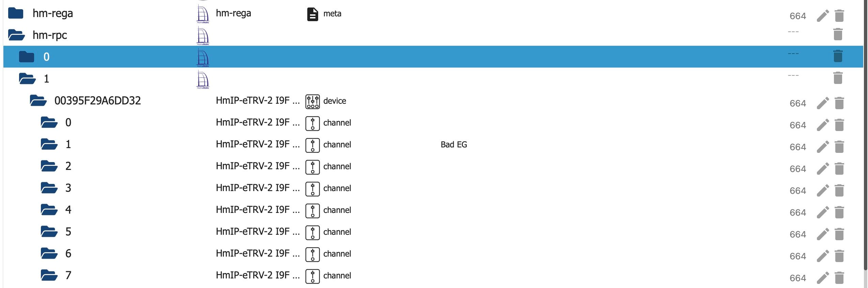The height and width of the screenshot is (288, 868).
Task: Expand the highlighted 0 instance folder
Action: (27, 57)
